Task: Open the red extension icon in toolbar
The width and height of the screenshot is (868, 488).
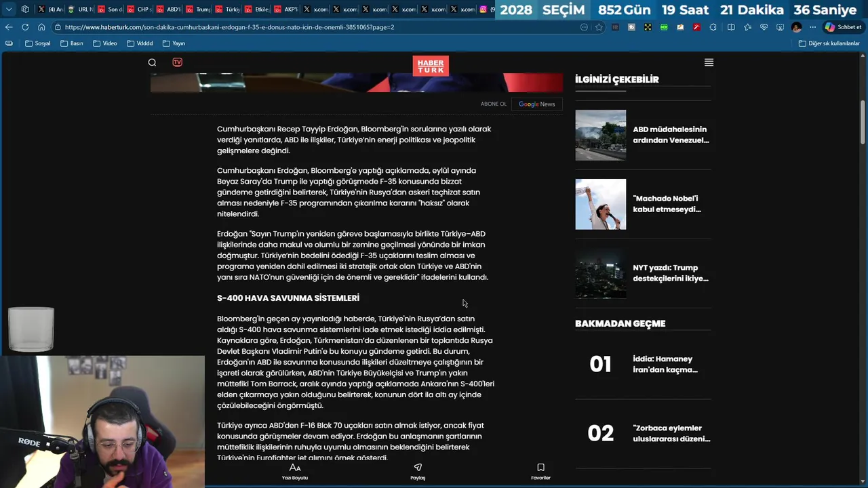Action: [696, 27]
